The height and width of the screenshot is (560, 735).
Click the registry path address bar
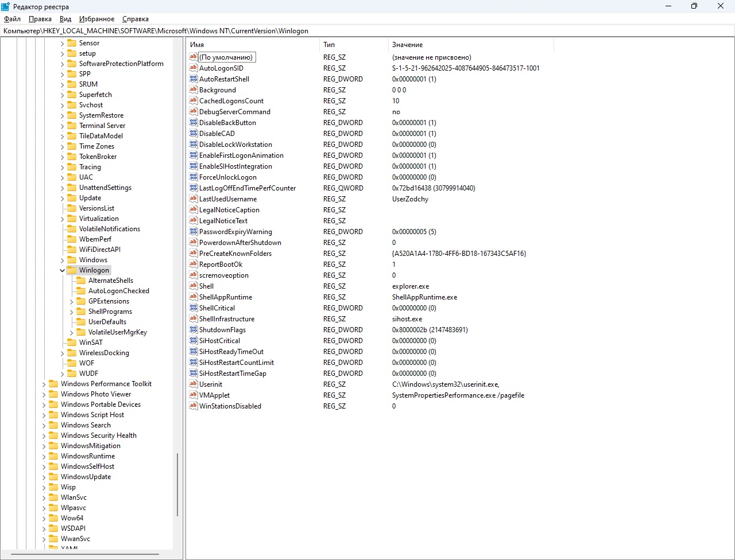367,31
